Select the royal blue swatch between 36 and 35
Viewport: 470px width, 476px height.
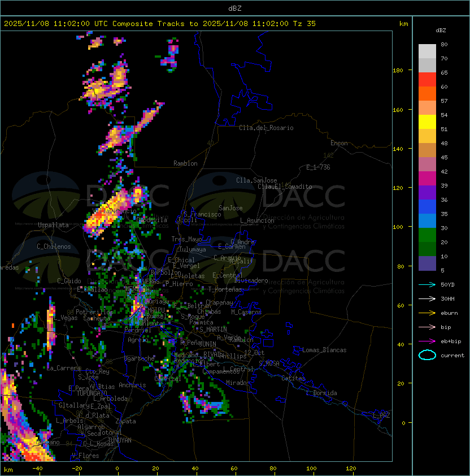point(427,206)
